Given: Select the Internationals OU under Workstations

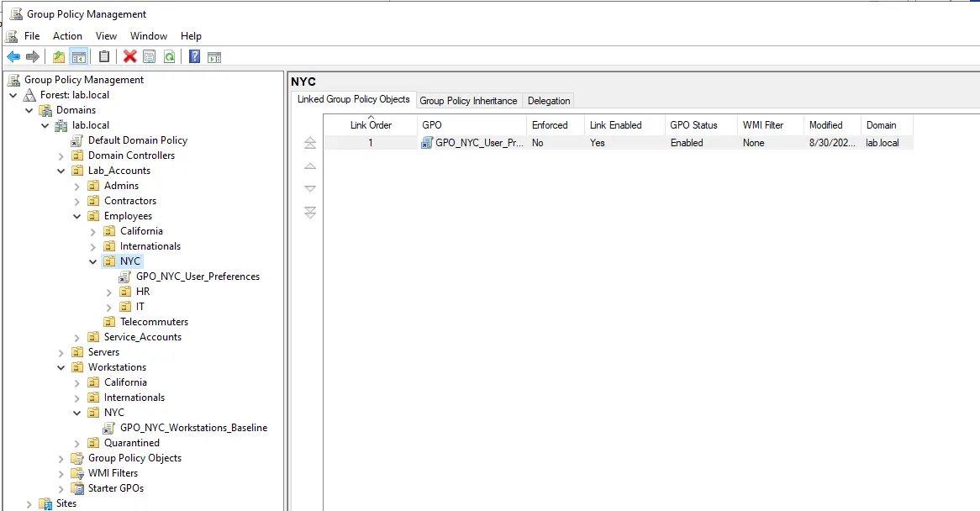Looking at the screenshot, I should 134,398.
